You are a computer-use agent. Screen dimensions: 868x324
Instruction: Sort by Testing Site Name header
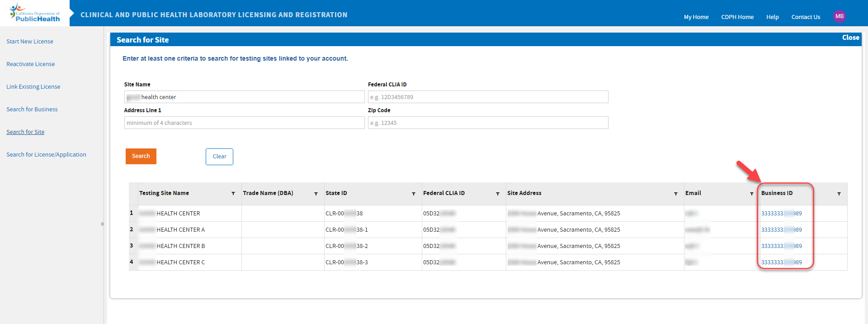(164, 193)
